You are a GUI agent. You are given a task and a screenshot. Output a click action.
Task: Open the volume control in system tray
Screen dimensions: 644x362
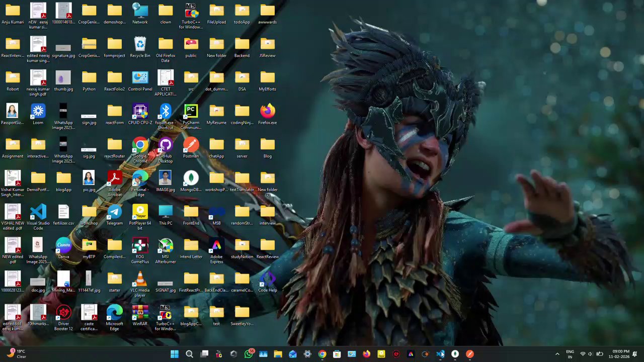(590, 354)
